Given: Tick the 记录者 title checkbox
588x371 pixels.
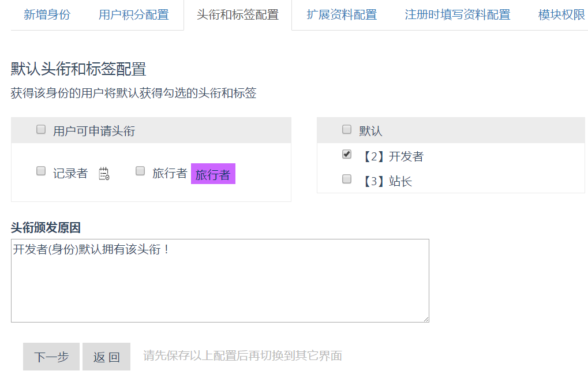Looking at the screenshot, I should 41,171.
